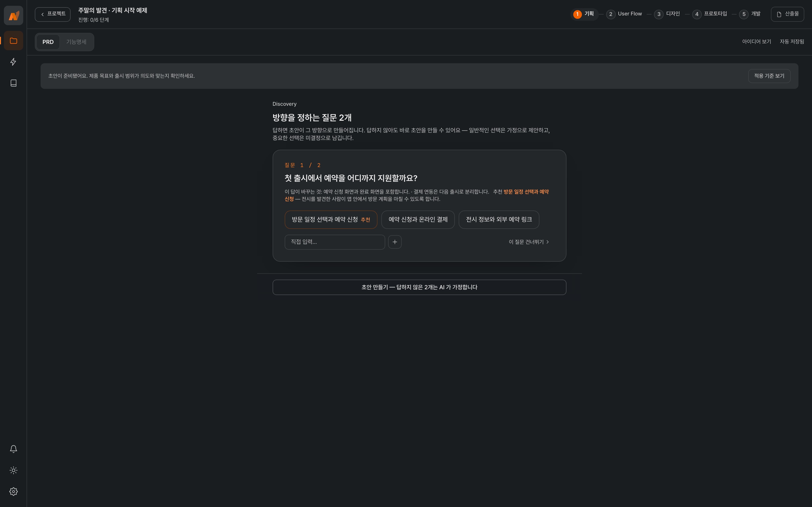The width and height of the screenshot is (812, 507).
Task: Open settings gear icon
Action: (x=14, y=492)
